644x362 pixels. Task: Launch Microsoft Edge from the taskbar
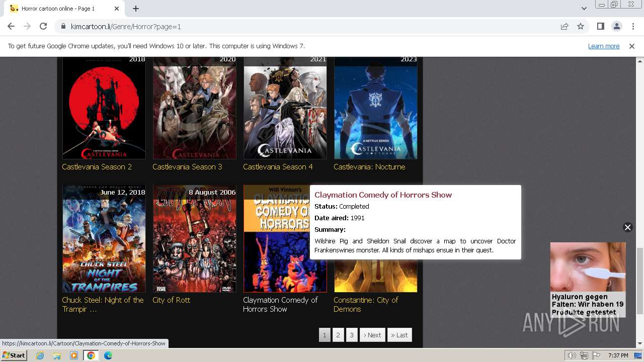pyautogui.click(x=108, y=355)
